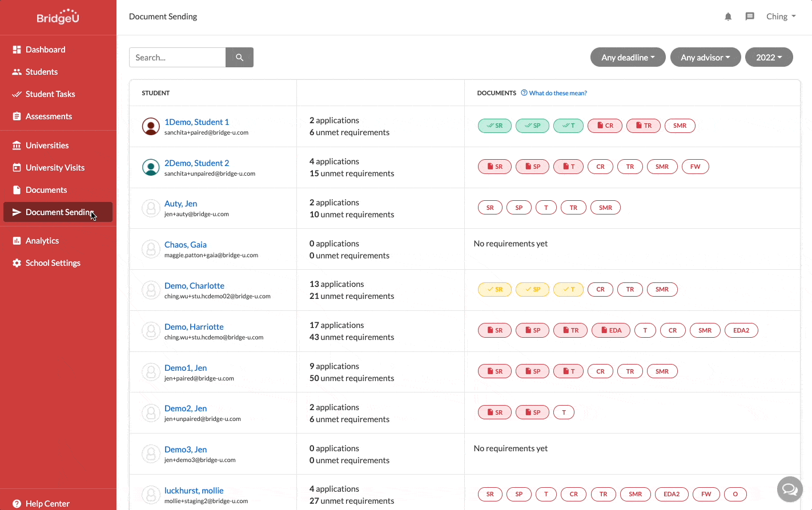Open Demo2, Jen student link
The height and width of the screenshot is (510, 812).
(186, 408)
